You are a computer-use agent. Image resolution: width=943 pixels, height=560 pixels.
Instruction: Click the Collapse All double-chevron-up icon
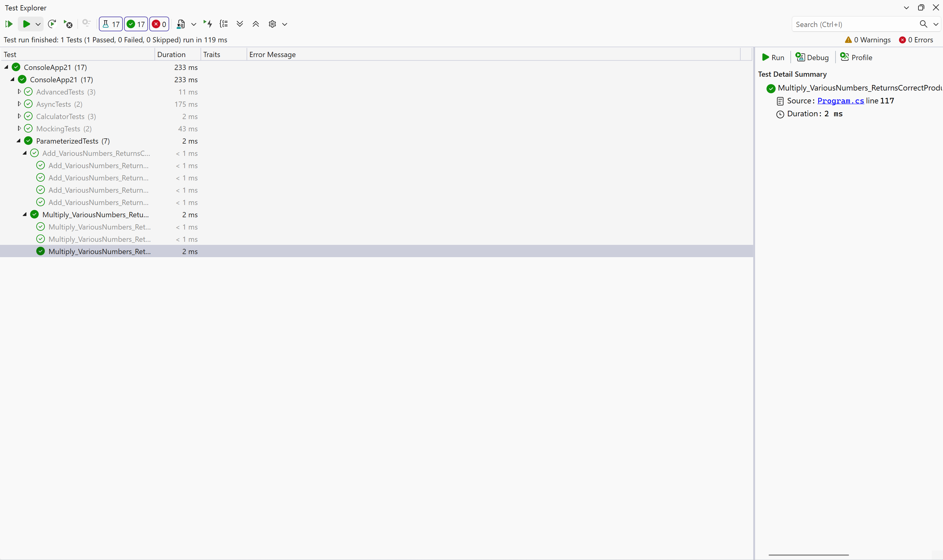coord(255,24)
